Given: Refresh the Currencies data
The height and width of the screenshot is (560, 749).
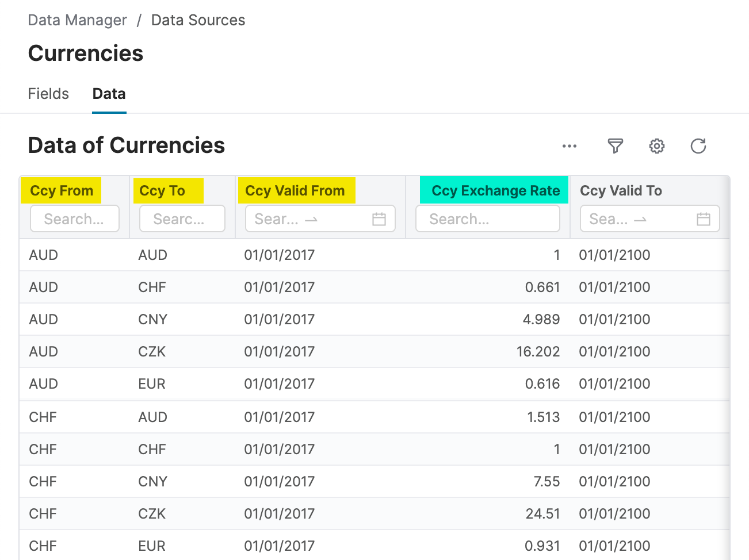Looking at the screenshot, I should (x=698, y=146).
